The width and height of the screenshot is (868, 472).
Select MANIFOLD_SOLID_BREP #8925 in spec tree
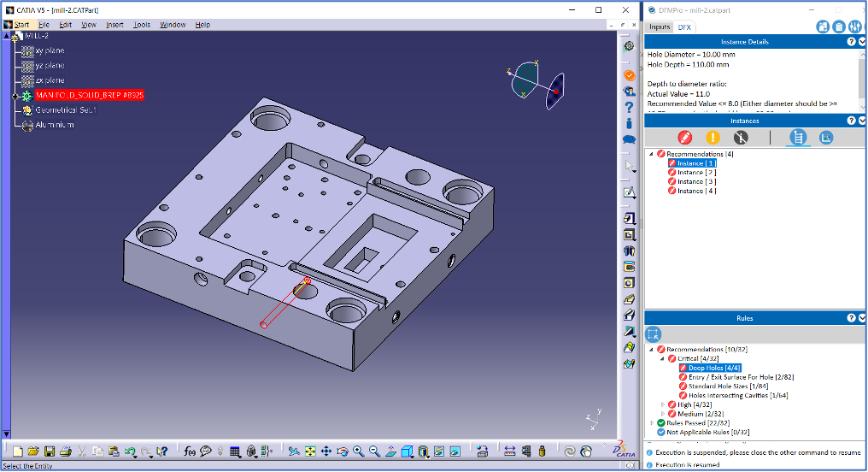(x=89, y=95)
